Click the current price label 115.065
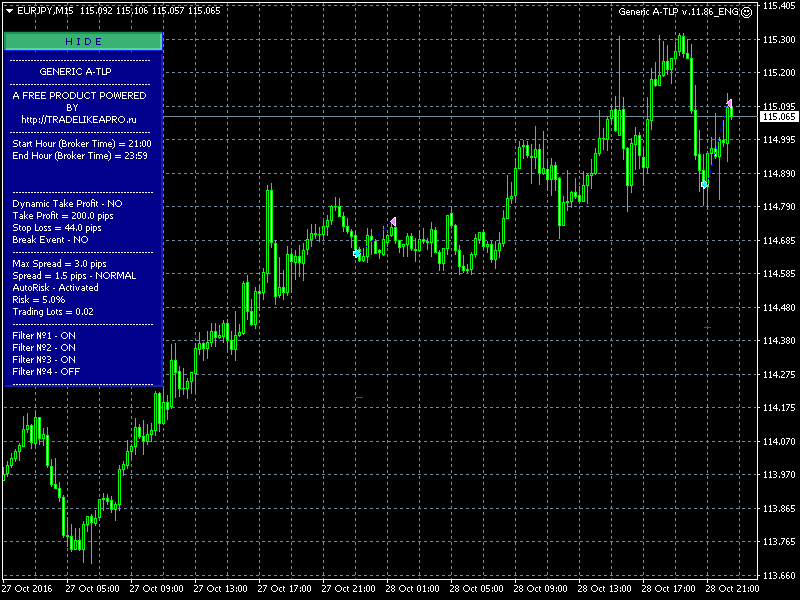Viewport: 800px width, 600px height. (x=780, y=117)
